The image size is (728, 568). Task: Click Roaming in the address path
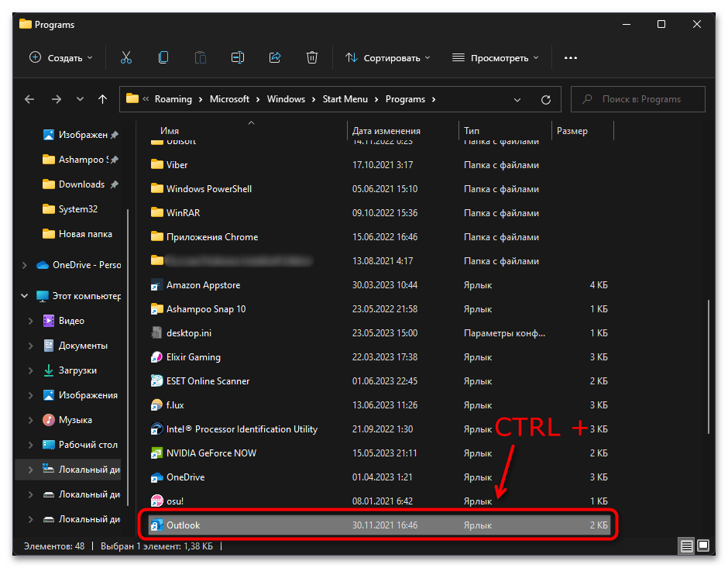[x=173, y=99]
